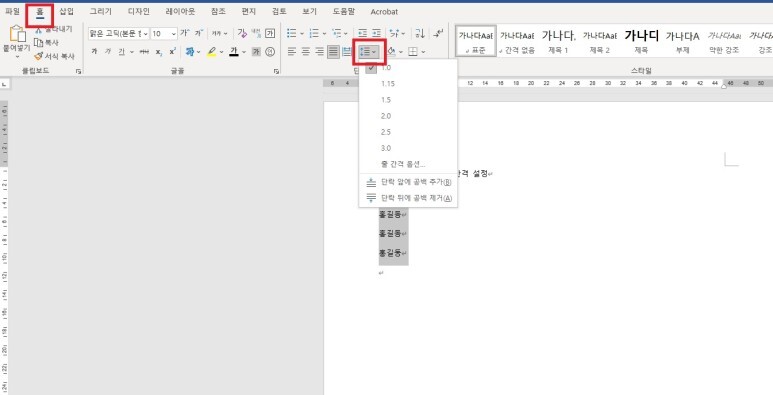
Task: Click the ruler tab selector corner box
Action: coord(4,84)
